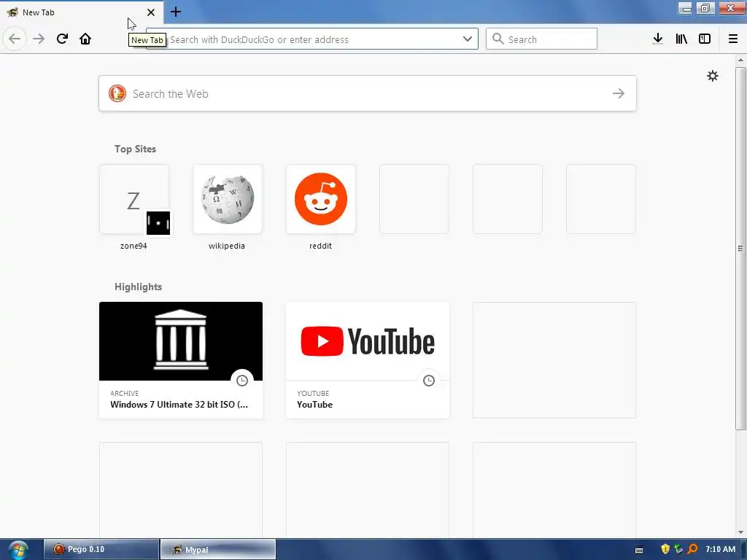Open the Downloads arrow button
This screenshot has width=747, height=560.
[x=658, y=39]
